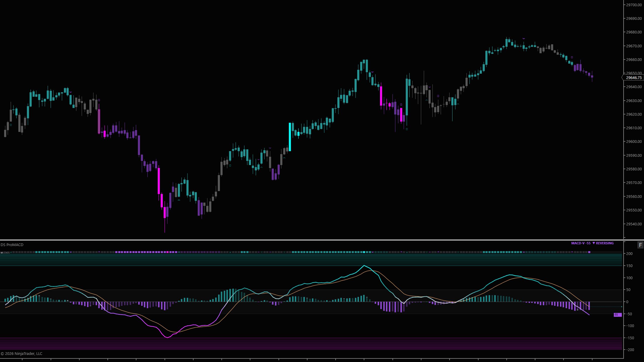The height and width of the screenshot is (362, 644).
Task: Click the MACD-V -55 status text
Action: [581, 243]
